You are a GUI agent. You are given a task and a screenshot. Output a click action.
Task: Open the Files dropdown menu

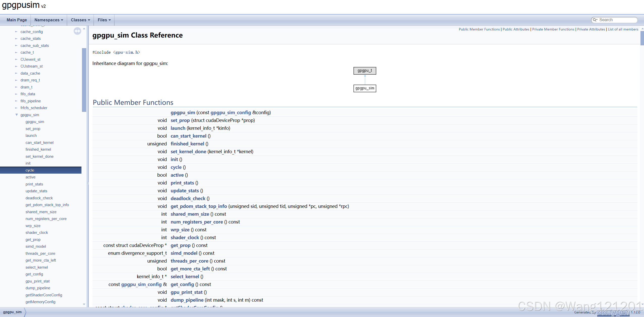coord(104,20)
